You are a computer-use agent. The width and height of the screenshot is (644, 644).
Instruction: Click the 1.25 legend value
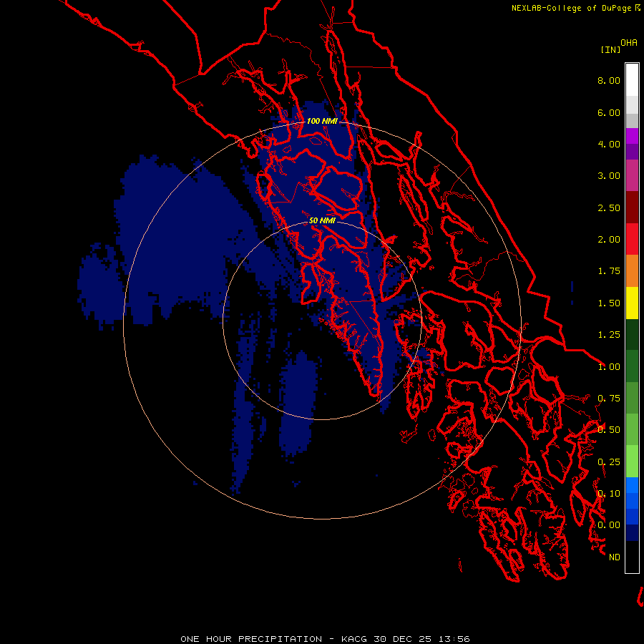pyautogui.click(x=609, y=335)
